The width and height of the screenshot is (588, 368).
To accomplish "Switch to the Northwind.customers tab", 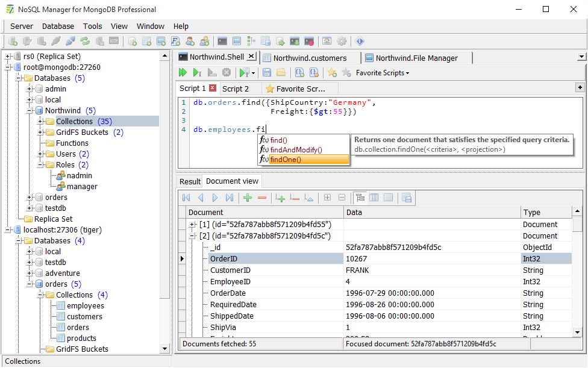I will 310,58.
